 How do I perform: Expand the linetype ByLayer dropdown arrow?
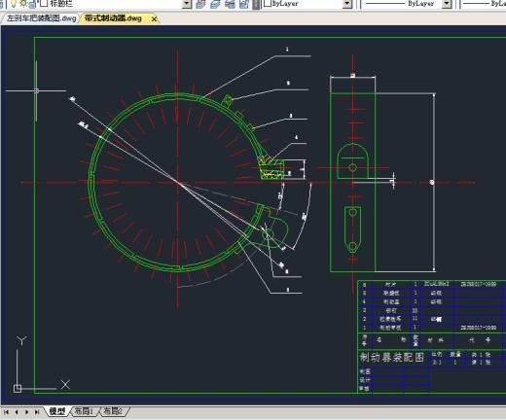click(448, 4)
